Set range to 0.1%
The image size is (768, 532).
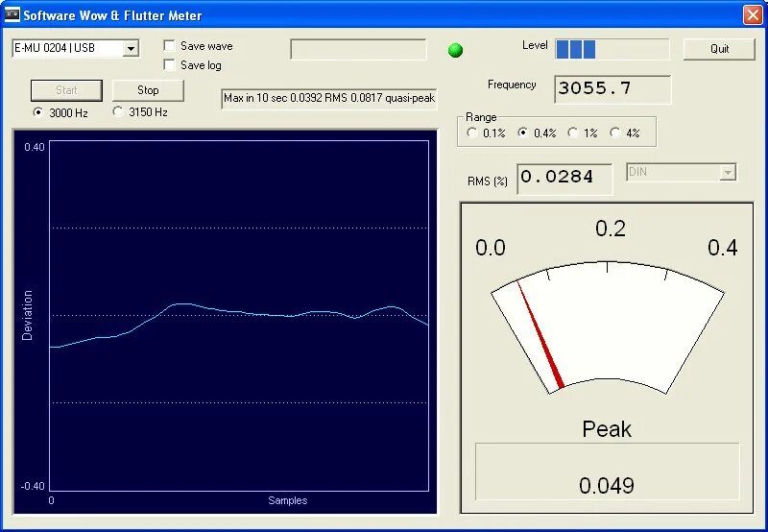click(471, 133)
